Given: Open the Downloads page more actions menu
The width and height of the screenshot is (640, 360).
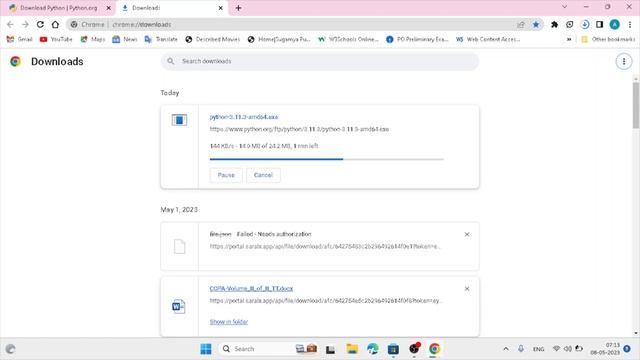Looking at the screenshot, I should click(624, 62).
